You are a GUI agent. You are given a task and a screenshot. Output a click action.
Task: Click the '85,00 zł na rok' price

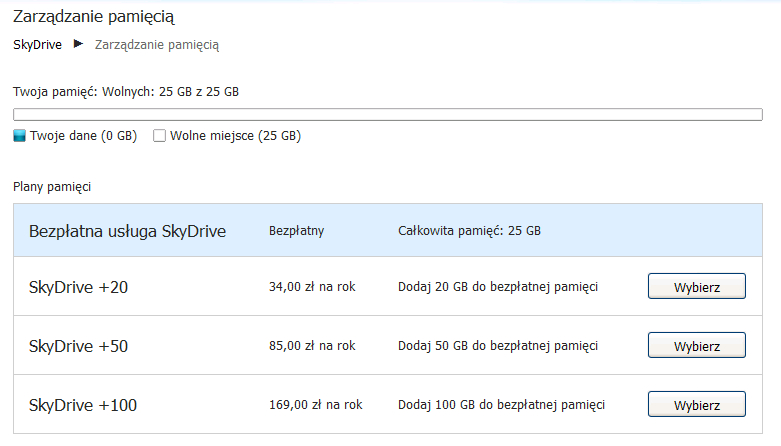[312, 345]
